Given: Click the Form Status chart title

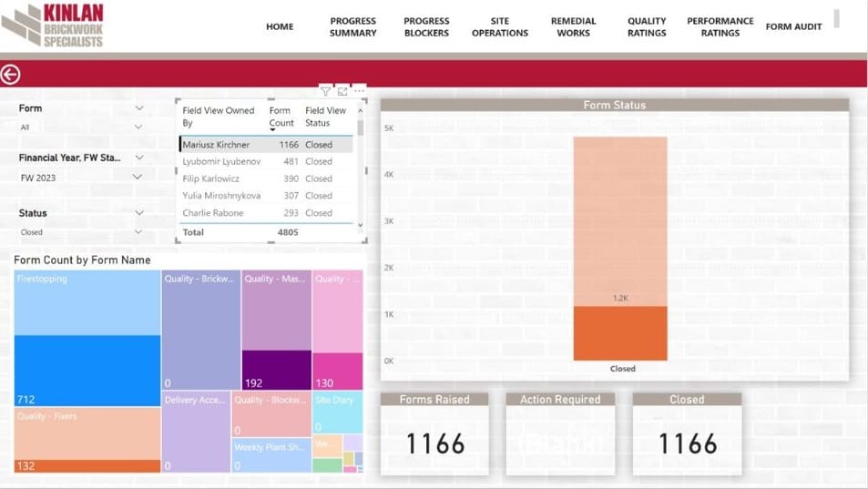Looking at the screenshot, I should (x=615, y=105).
